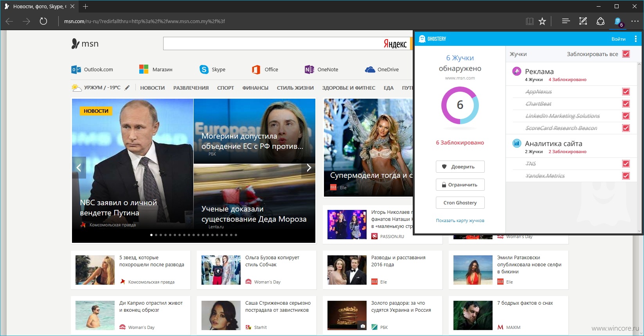Open a new browser tab
Screen dimensions: 644x336
[x=85, y=6]
